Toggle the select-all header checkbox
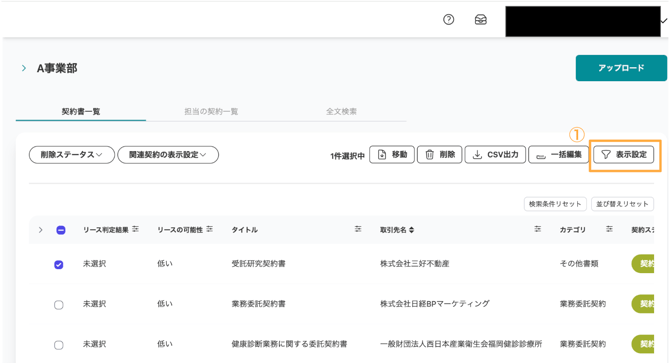This screenshot has height=363, width=670. pos(61,230)
